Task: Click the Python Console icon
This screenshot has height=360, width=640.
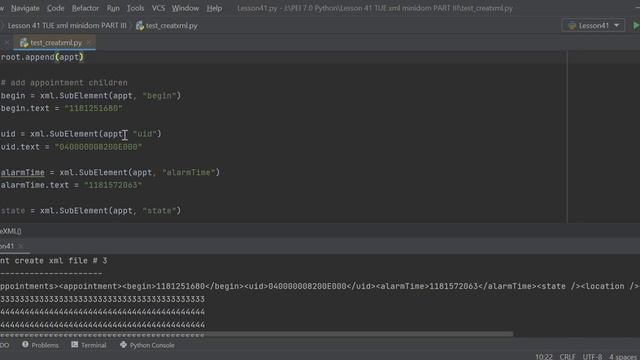Action: (x=123, y=345)
